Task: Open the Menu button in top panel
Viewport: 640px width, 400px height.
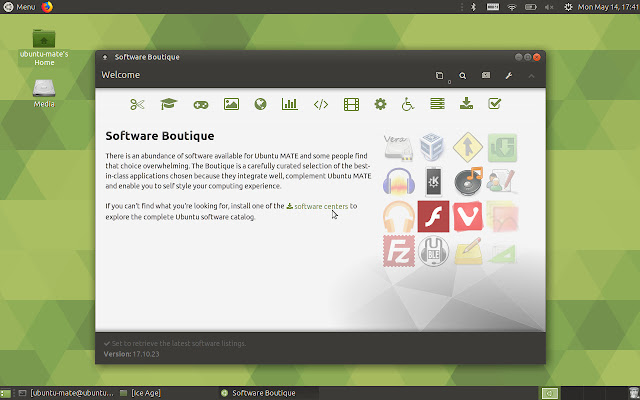Action: [x=19, y=7]
